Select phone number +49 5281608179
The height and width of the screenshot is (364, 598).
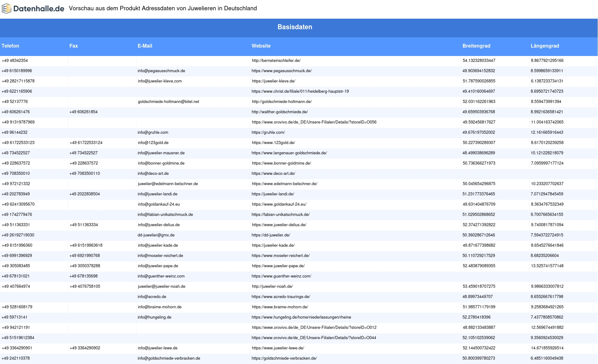pos(17,307)
